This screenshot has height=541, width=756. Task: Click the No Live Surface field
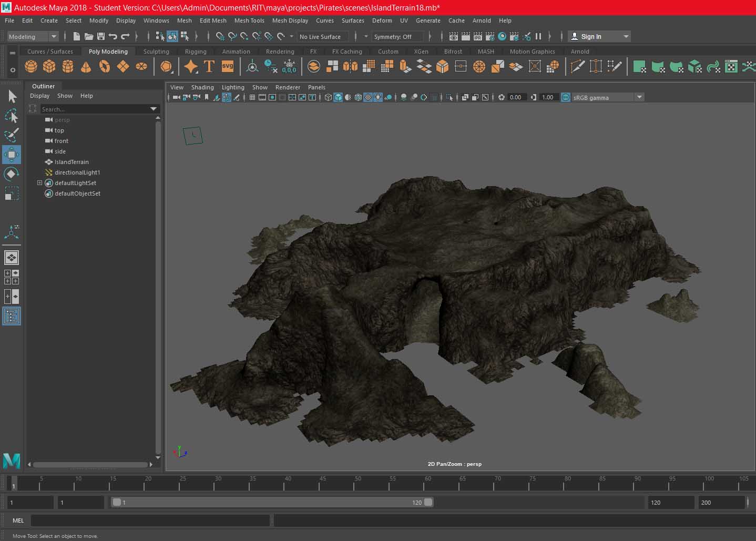click(323, 36)
